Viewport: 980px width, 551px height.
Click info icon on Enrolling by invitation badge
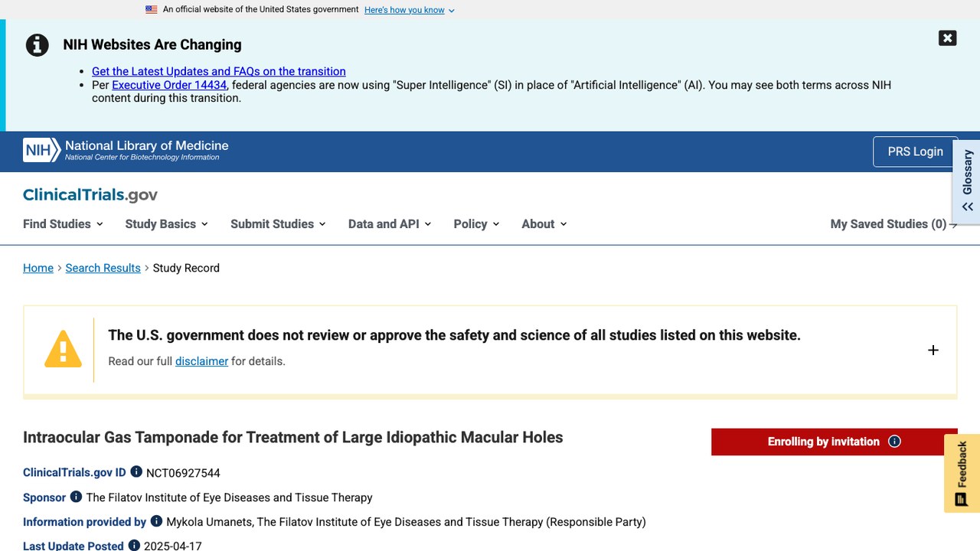click(894, 442)
